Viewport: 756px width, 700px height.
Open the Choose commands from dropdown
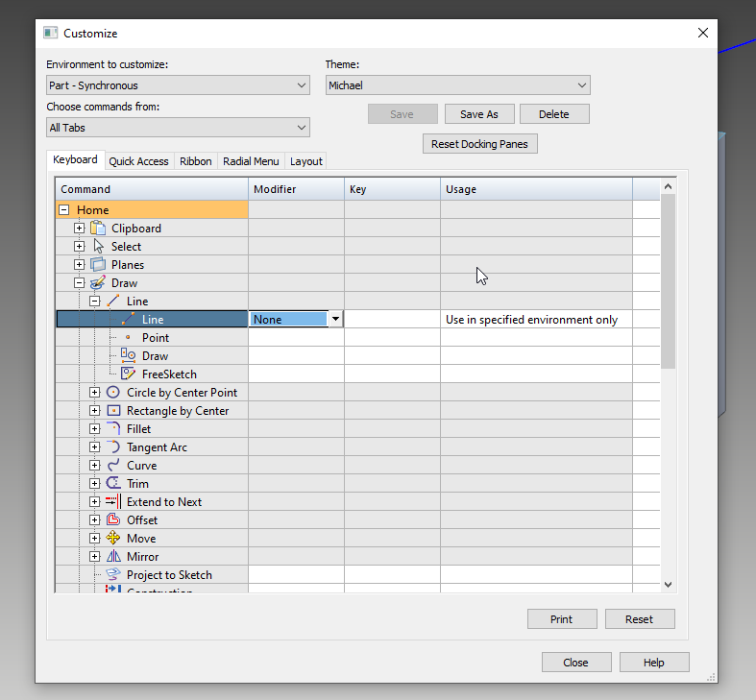(x=178, y=128)
